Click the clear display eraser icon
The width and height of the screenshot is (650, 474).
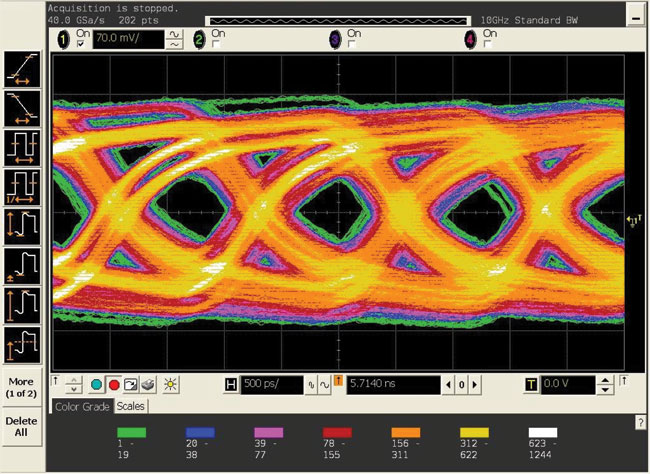[x=148, y=385]
